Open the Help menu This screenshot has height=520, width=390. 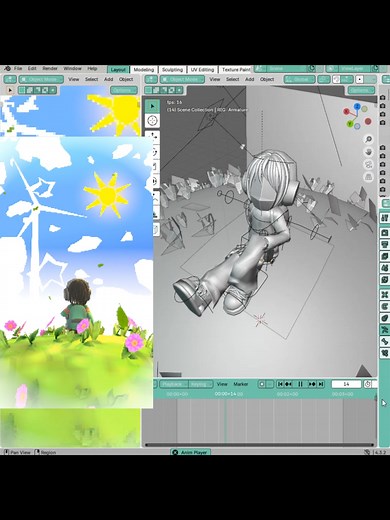92,69
